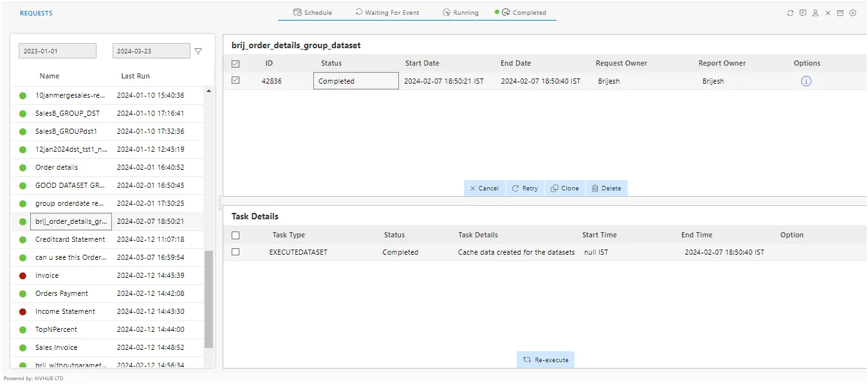Image resolution: width=868 pixels, height=384 pixels.
Task: Click cell 2024-02-07 18:50:21 IST
Action: tap(444, 81)
